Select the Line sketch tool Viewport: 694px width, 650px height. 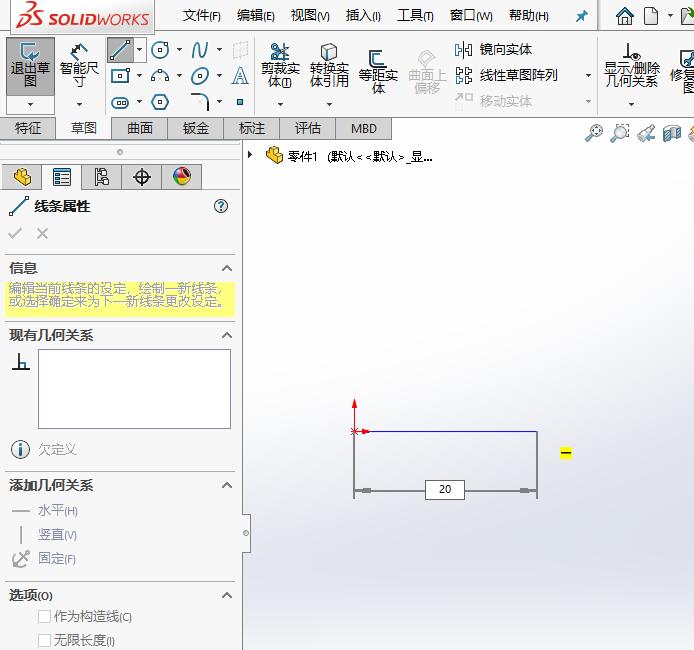point(120,50)
